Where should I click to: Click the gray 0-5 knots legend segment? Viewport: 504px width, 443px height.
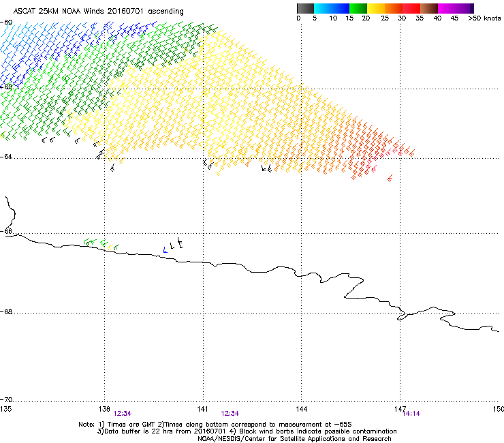[x=305, y=8]
